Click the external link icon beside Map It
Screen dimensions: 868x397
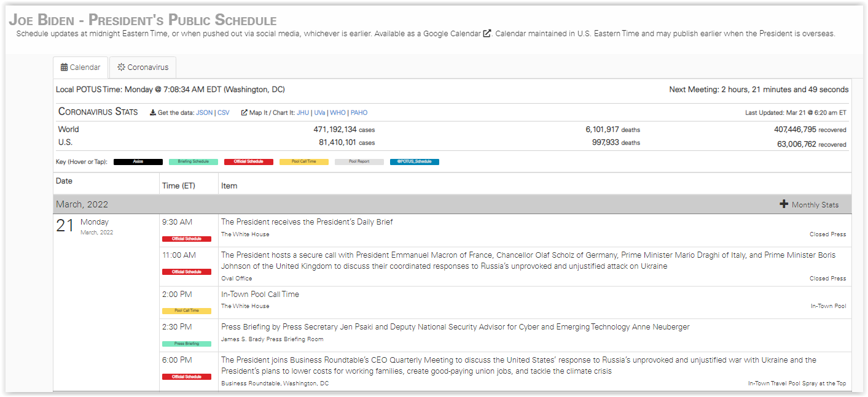[x=244, y=113]
